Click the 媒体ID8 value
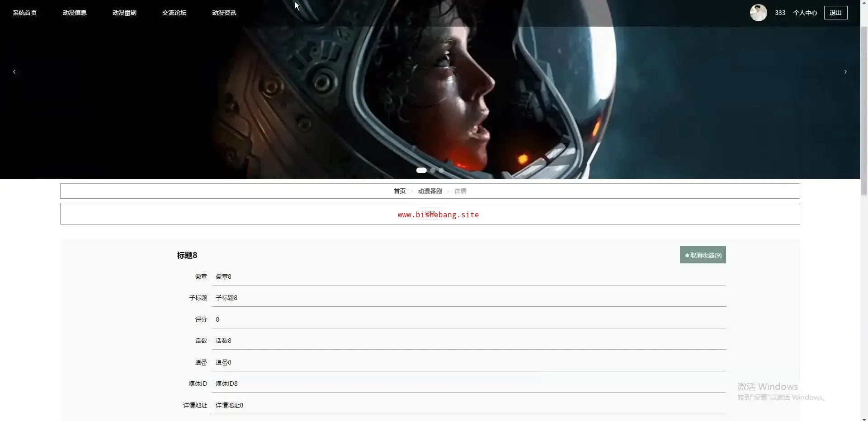This screenshot has height=421, width=868. 226,384
